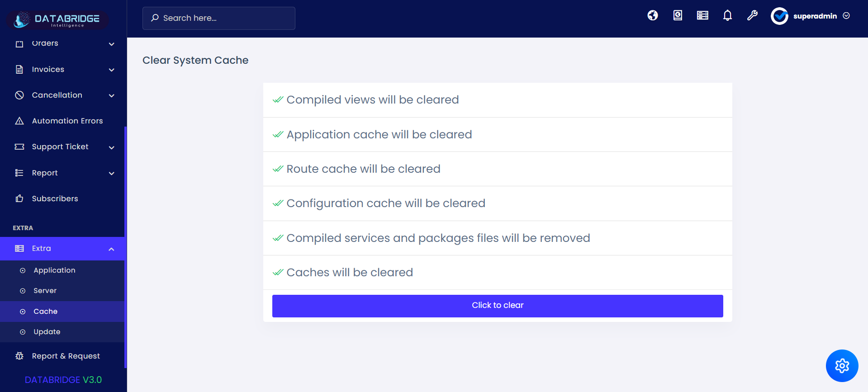Image resolution: width=868 pixels, height=392 pixels.
Task: Expand the Orders menu chevron
Action: pyautogui.click(x=112, y=44)
